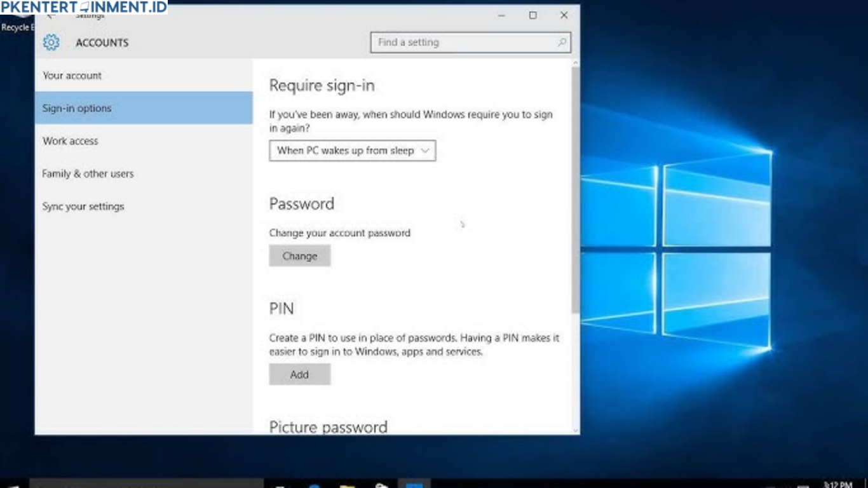Viewport: 868px width, 488px height.
Task: Click the Password heading
Action: (x=302, y=204)
